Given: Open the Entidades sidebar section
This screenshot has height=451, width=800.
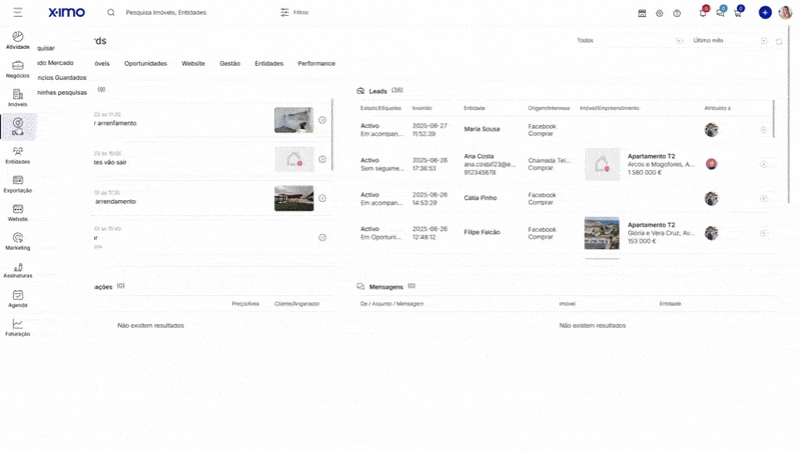Looking at the screenshot, I should coord(17,153).
